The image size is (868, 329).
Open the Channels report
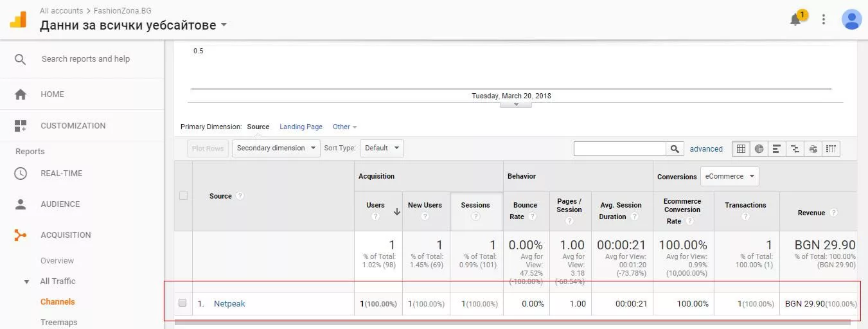(x=58, y=302)
